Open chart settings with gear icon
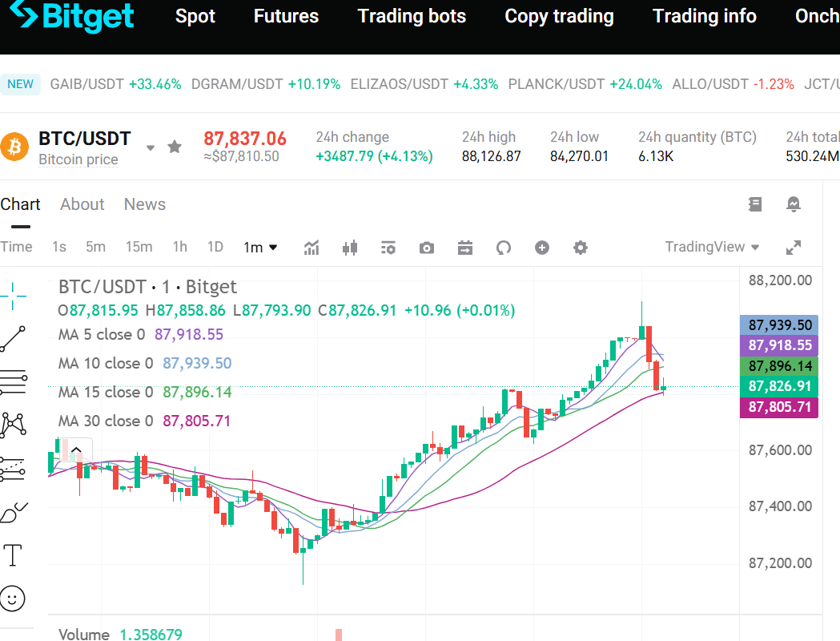 (x=580, y=247)
